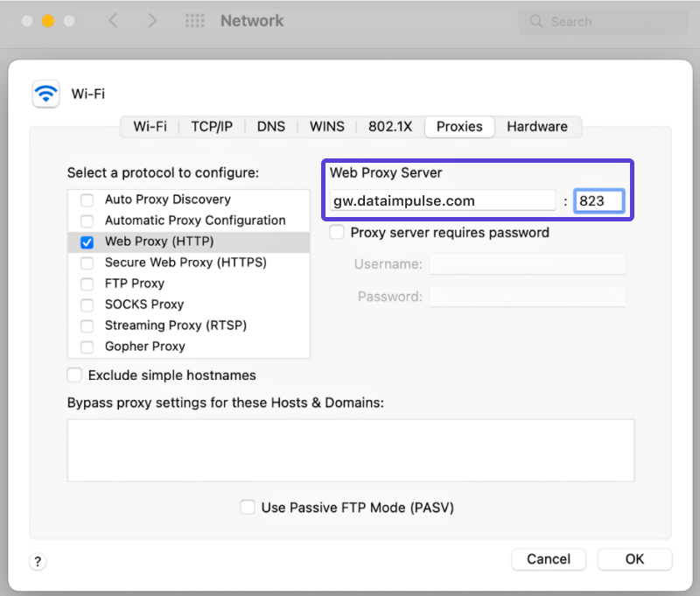The height and width of the screenshot is (596, 700).
Task: Enable the FTP Proxy option
Action: (x=86, y=284)
